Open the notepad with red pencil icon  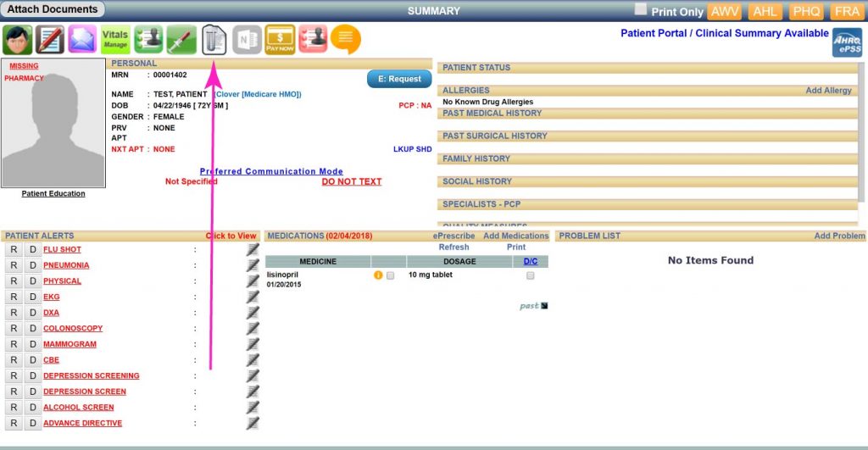click(51, 40)
